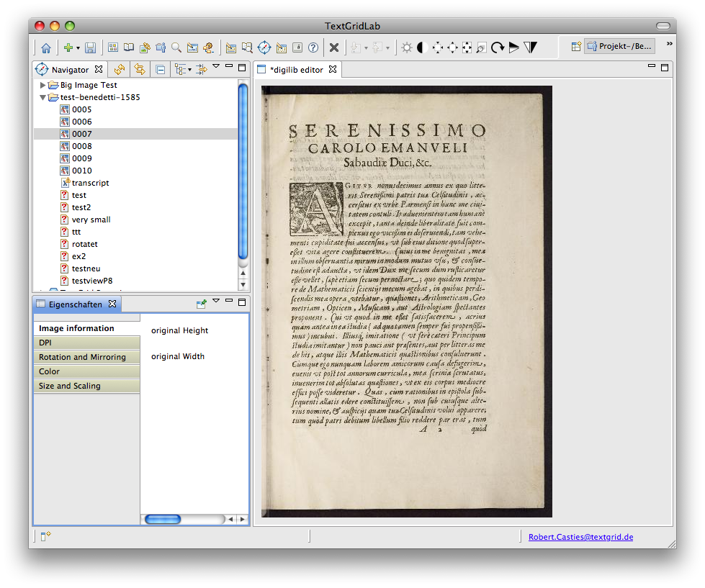
Task: Save with the floppy disk icon
Action: point(91,48)
